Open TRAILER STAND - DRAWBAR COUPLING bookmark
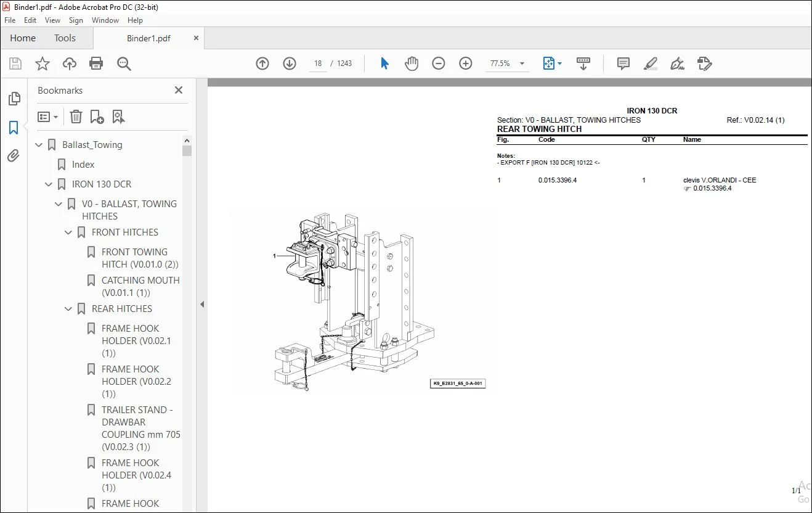Viewport: 812px width, 513px height. pyautogui.click(x=141, y=429)
